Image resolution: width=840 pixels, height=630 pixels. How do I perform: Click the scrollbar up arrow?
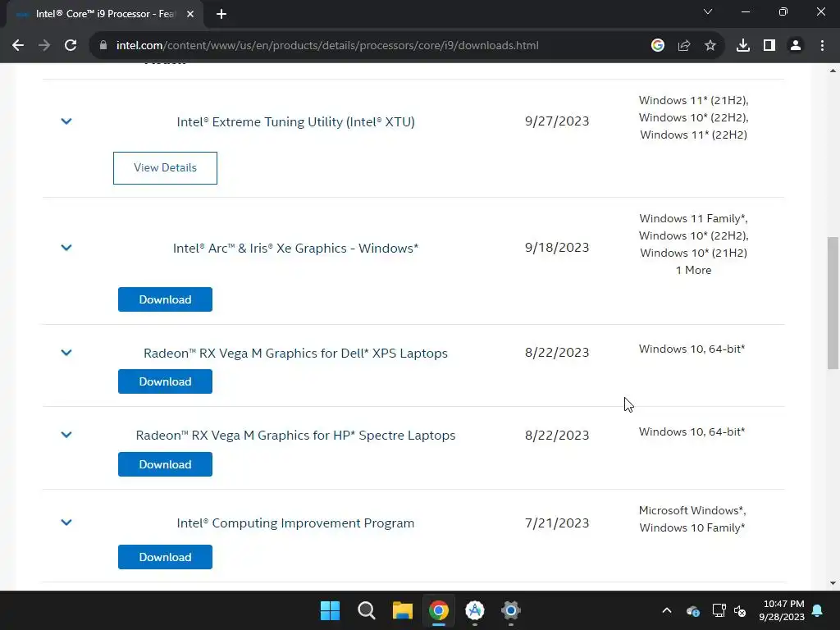pos(833,71)
